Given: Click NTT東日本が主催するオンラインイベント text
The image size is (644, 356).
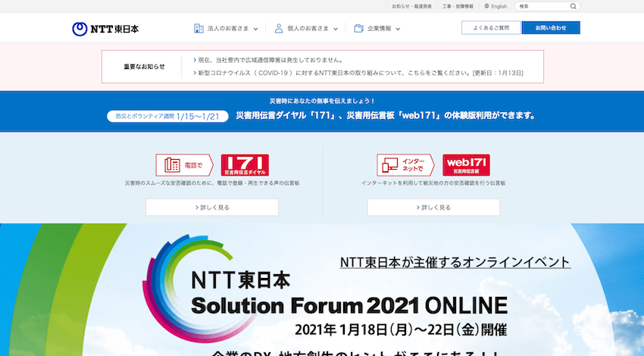Looking at the screenshot, I should [x=455, y=262].
